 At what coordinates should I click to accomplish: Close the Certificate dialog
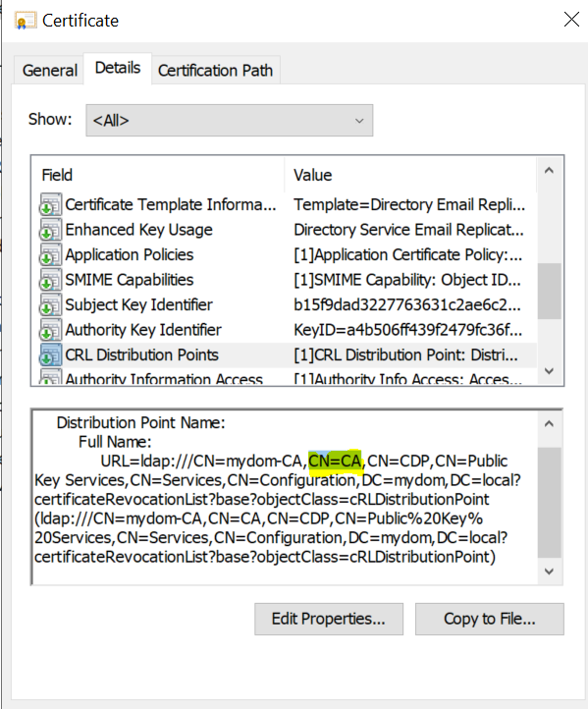[x=571, y=20]
